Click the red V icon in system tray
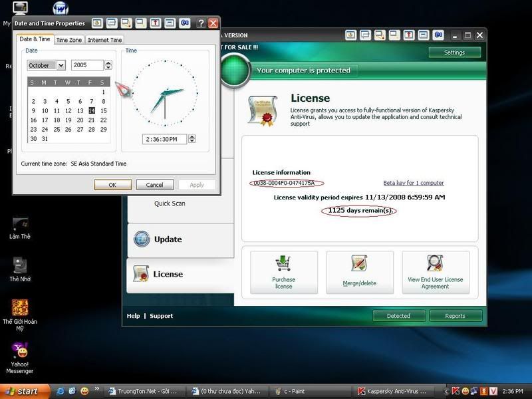This screenshot has height=399, width=532. click(x=493, y=391)
